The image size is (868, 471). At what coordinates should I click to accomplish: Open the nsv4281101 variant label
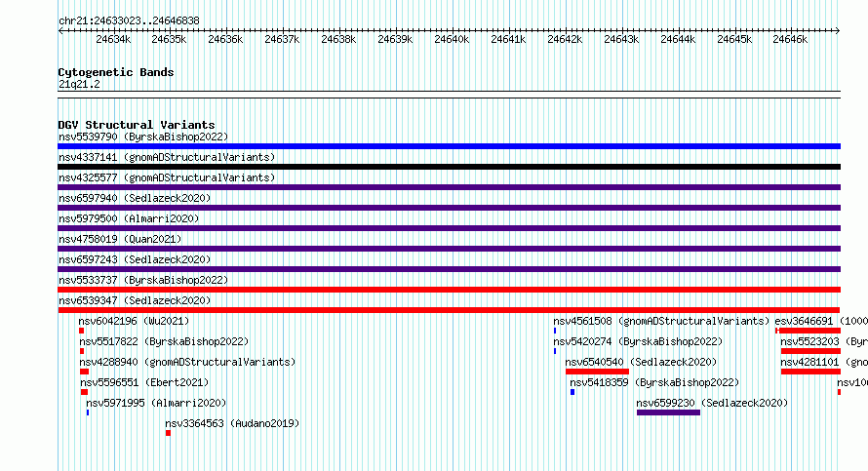click(824, 362)
